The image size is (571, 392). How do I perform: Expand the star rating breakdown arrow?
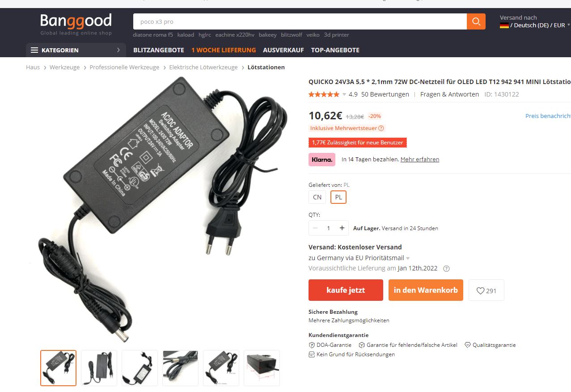coord(344,94)
